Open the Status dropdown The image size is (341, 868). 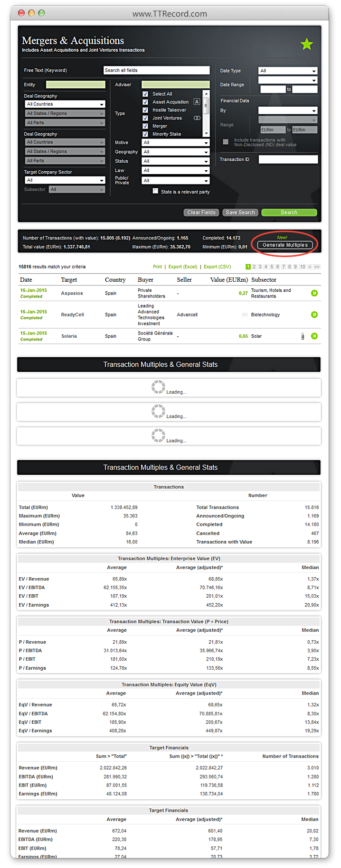176,161
